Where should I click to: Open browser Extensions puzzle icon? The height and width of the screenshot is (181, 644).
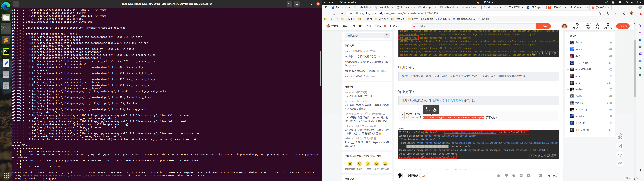[608, 13]
